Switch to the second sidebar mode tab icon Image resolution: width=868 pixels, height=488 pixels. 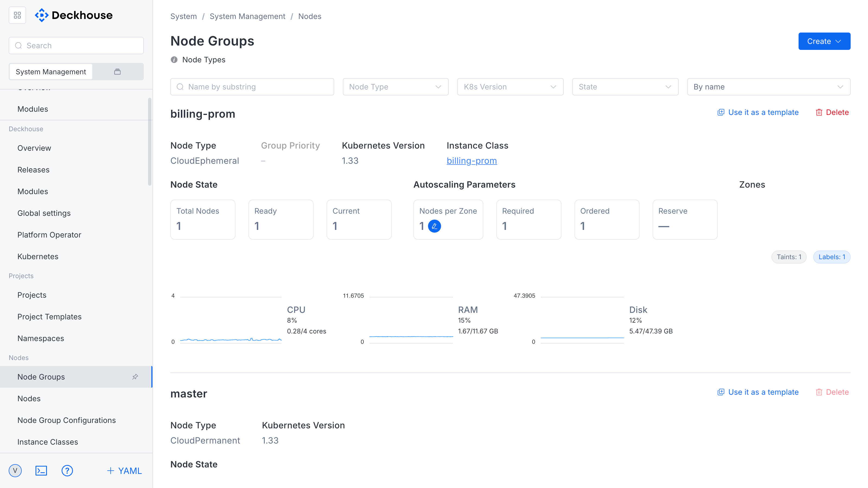(117, 71)
